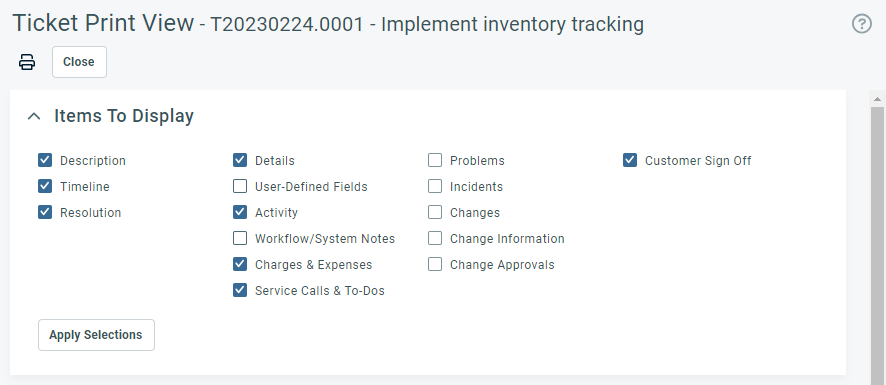Screen dimensions: 886x385
Task: Check the Change Information option
Action: point(435,239)
